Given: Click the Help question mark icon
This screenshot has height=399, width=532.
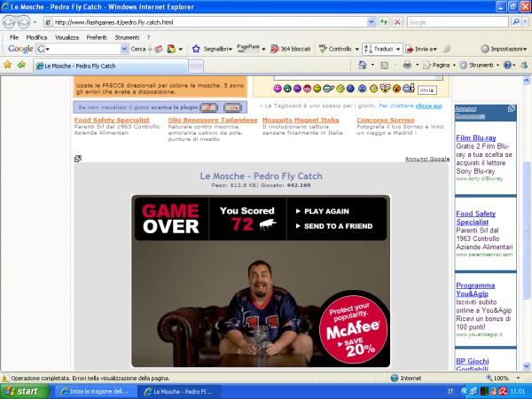Looking at the screenshot, I should click(507, 65).
